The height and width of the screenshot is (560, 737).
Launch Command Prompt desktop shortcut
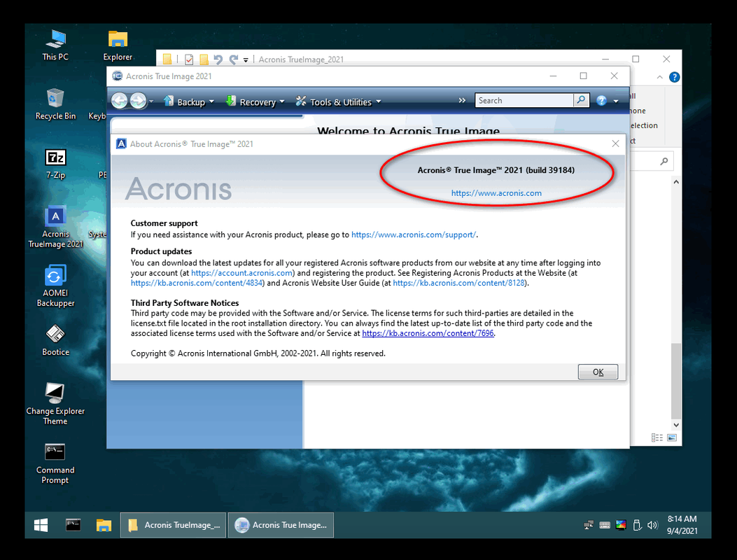coord(55,463)
